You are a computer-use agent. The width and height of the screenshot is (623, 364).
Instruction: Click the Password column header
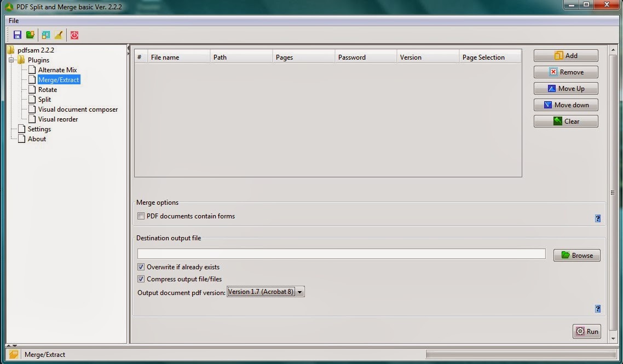click(366, 57)
